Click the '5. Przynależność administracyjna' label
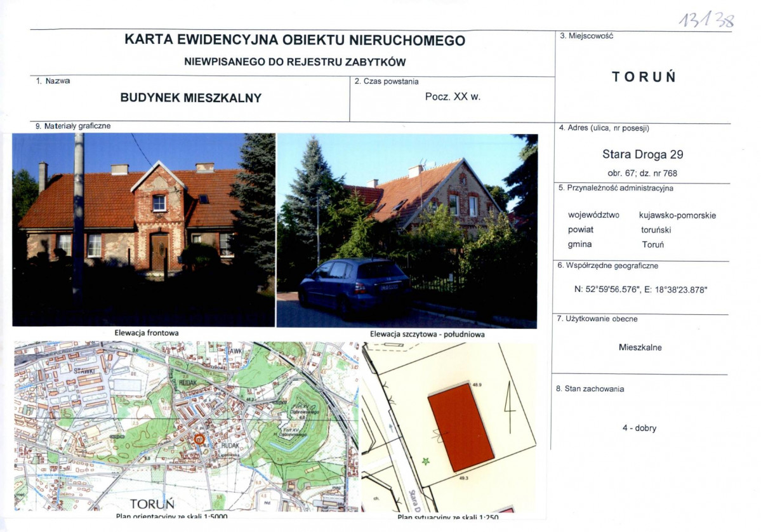The height and width of the screenshot is (532, 761). [x=616, y=189]
